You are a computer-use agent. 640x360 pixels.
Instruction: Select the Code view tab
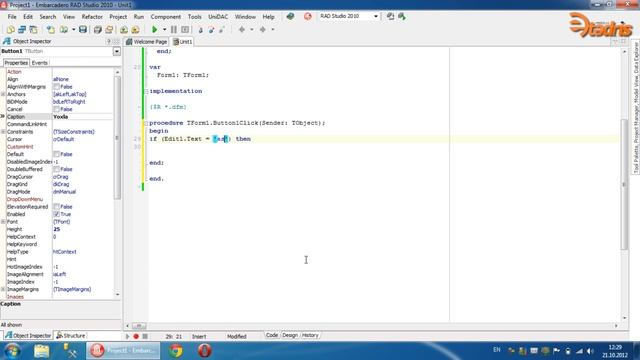(x=271, y=335)
